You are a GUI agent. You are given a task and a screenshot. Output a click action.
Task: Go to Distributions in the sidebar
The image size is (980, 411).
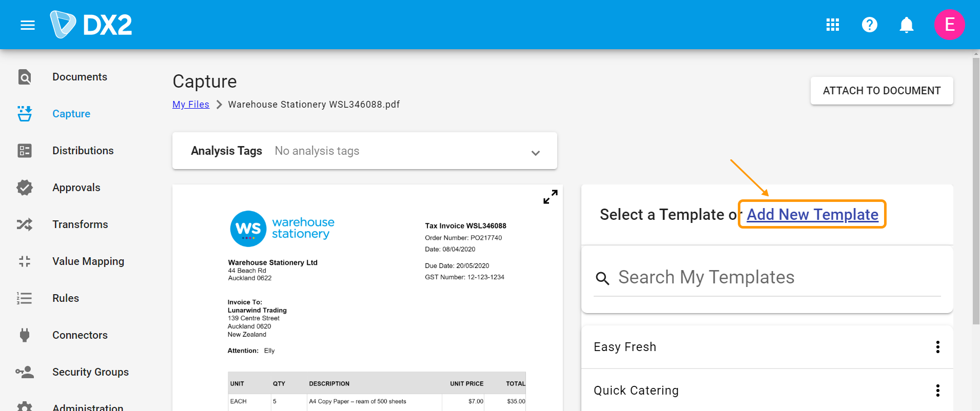pos(83,151)
